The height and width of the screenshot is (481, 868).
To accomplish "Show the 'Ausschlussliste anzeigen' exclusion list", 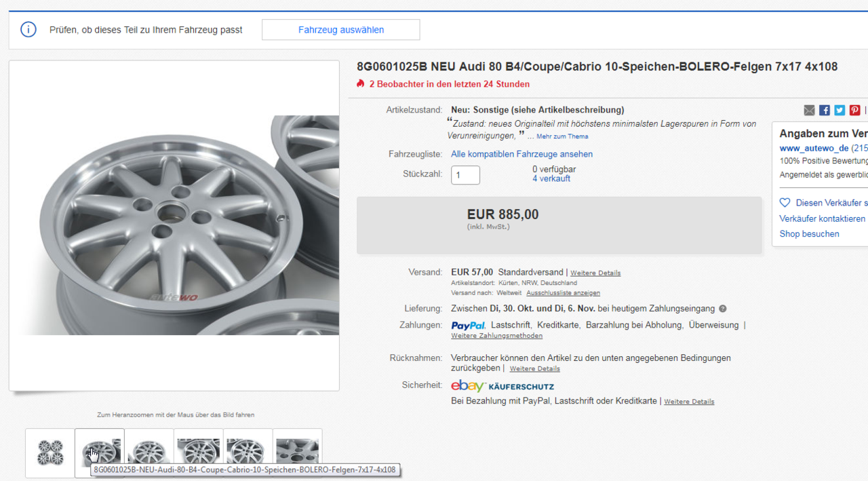I will tap(563, 293).
